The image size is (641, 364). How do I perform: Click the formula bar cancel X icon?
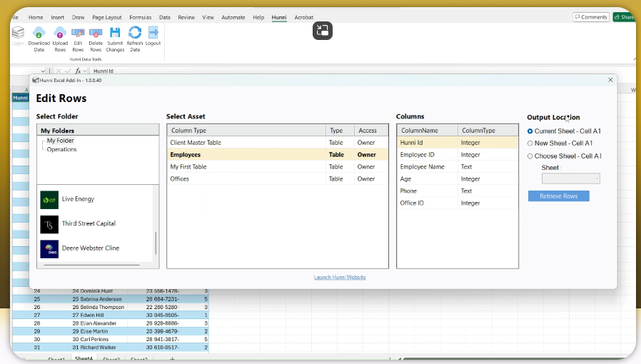coord(59,71)
